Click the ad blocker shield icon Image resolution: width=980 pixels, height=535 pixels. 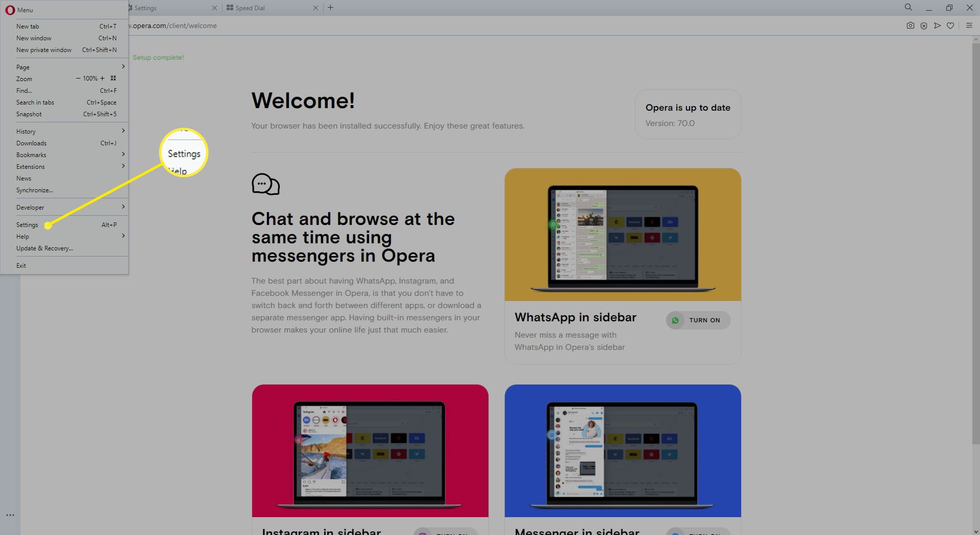tap(924, 26)
